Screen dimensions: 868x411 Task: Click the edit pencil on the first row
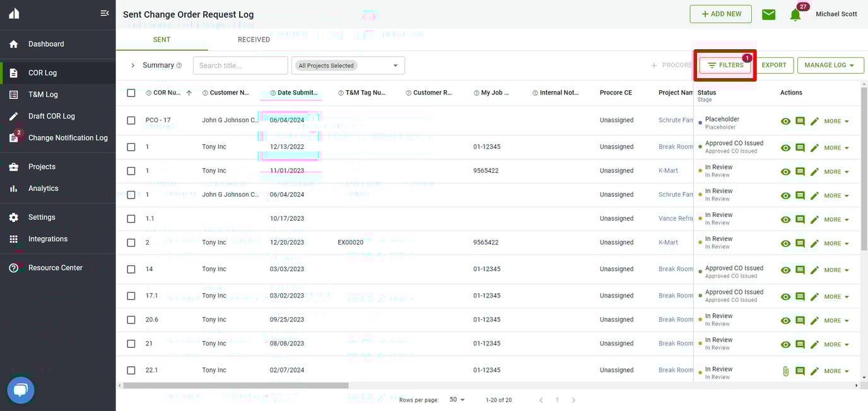click(815, 121)
